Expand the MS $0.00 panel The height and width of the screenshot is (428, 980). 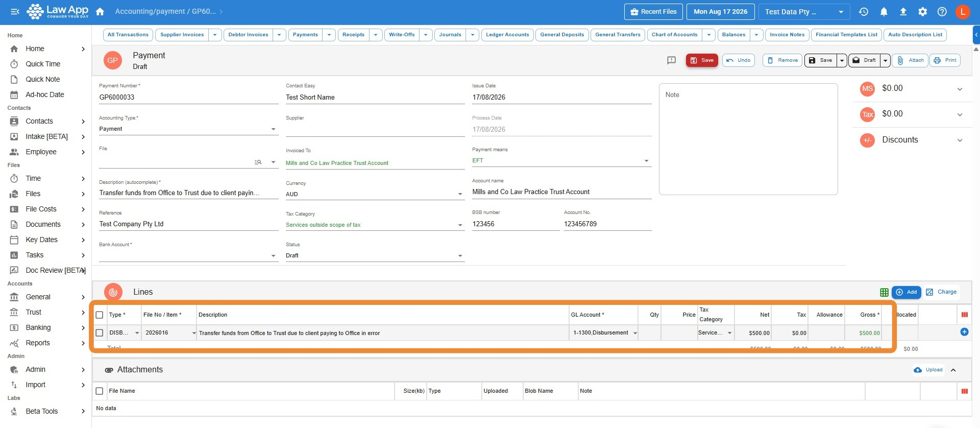tap(960, 89)
